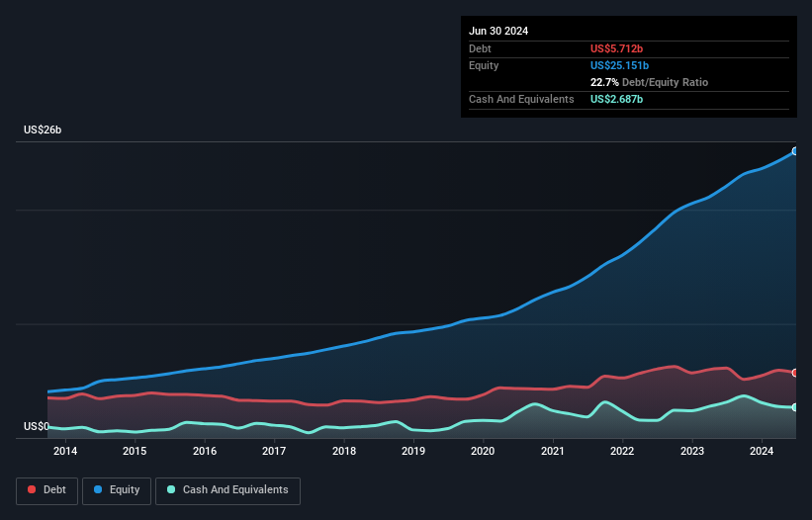Viewport: 812px width, 520px height.
Task: Click the red Debt legend dot
Action: [32, 489]
